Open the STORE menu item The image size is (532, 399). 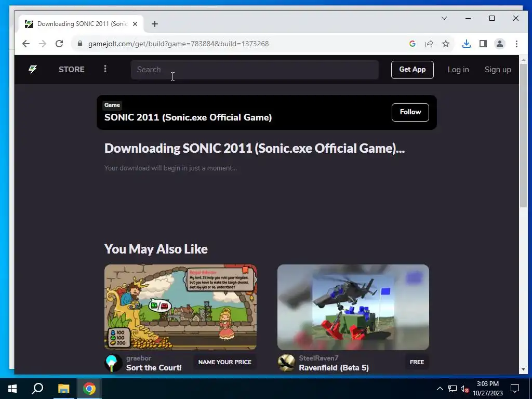coord(72,70)
